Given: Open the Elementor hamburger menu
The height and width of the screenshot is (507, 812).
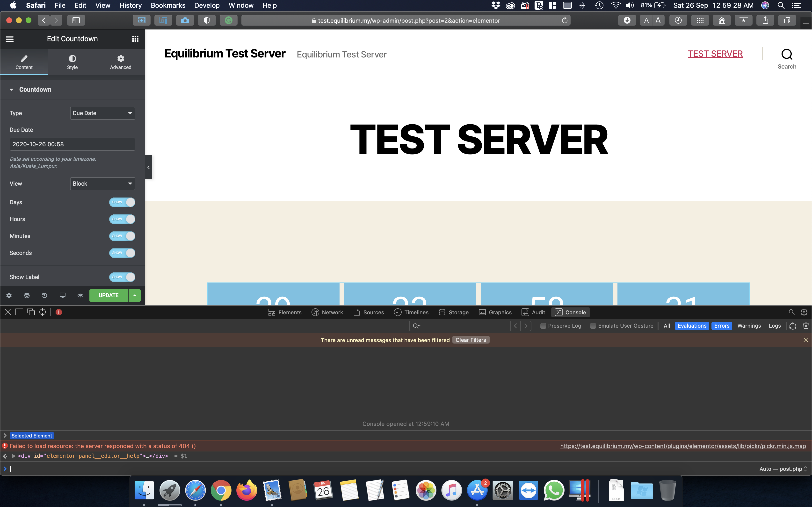Looking at the screenshot, I should click(x=10, y=39).
